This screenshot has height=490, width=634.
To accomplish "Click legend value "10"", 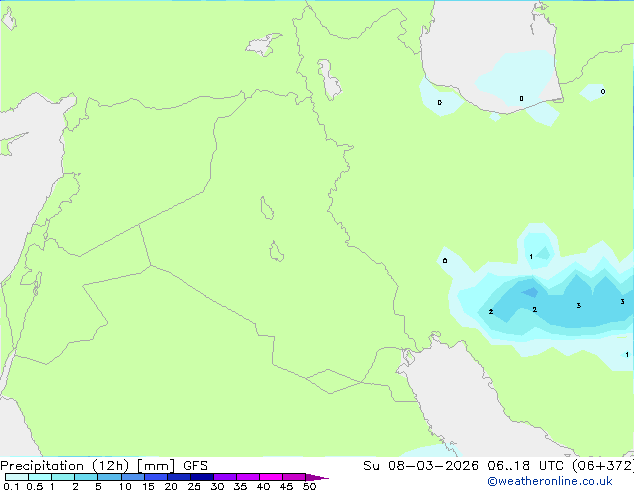I will tap(125, 486).
